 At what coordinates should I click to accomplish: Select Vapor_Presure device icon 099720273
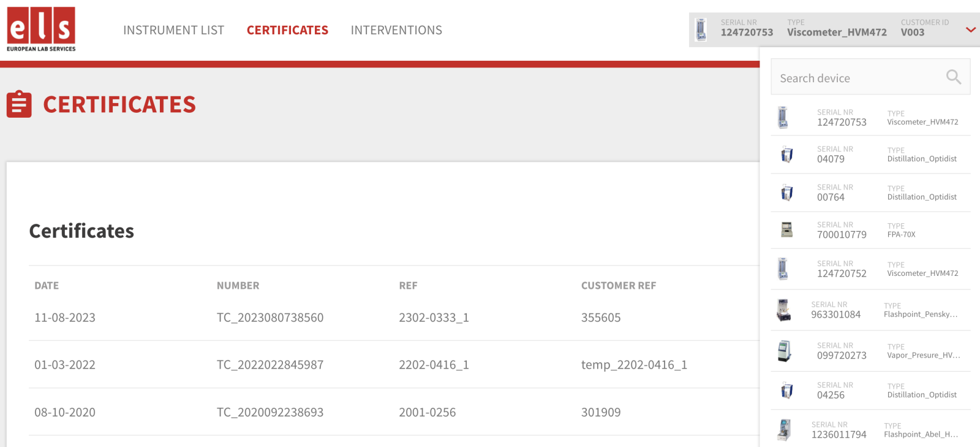tap(784, 351)
